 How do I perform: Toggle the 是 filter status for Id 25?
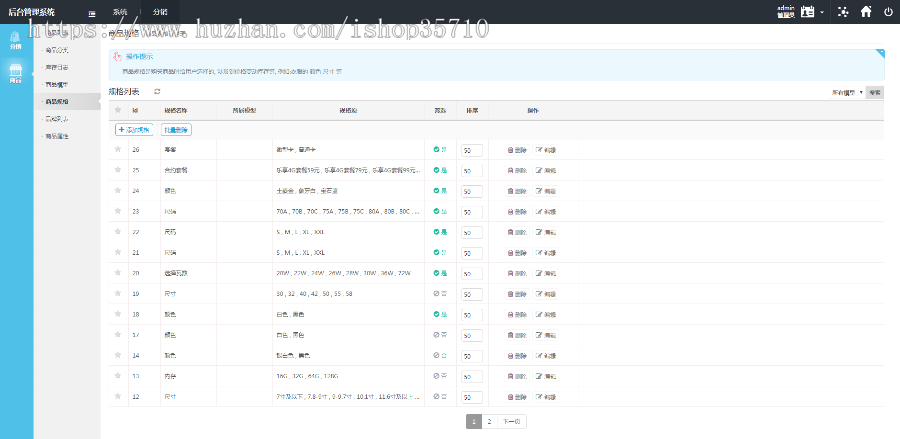click(440, 170)
